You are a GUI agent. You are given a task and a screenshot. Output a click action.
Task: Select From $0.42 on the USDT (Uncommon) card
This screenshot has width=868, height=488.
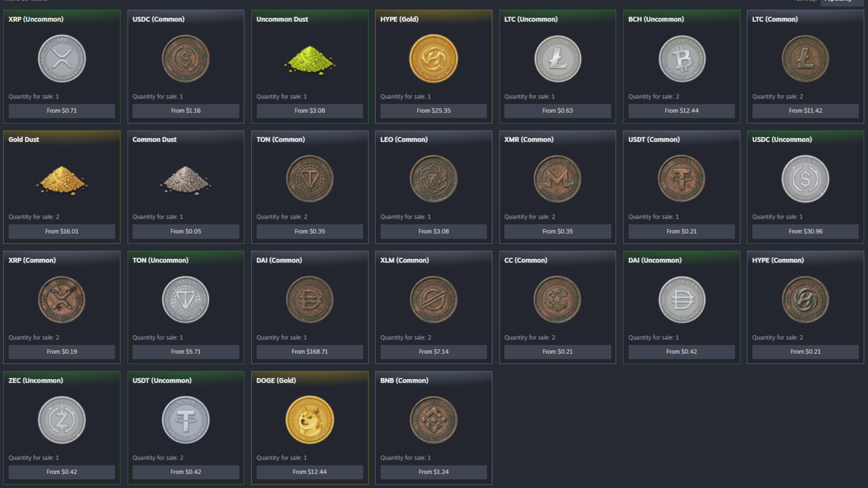point(186,472)
